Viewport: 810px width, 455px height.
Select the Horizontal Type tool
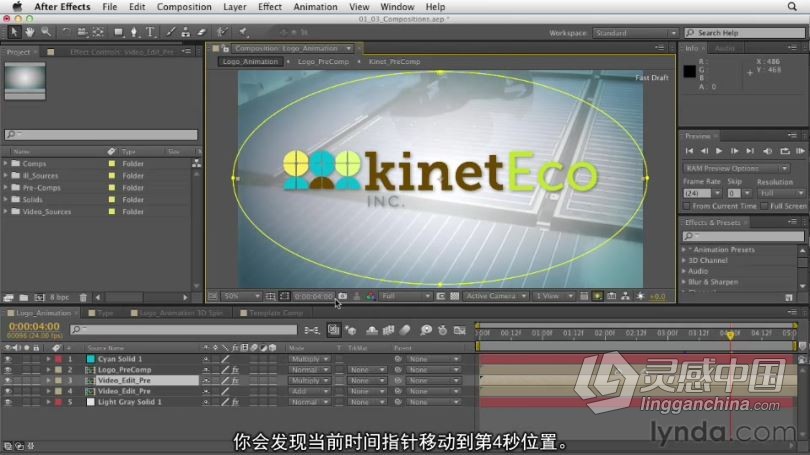coord(150,32)
